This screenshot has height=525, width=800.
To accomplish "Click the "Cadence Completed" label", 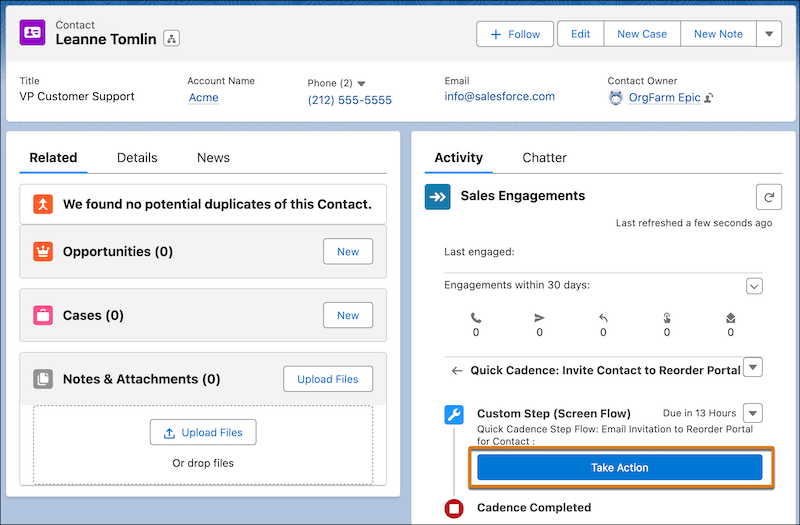I will coord(534,508).
